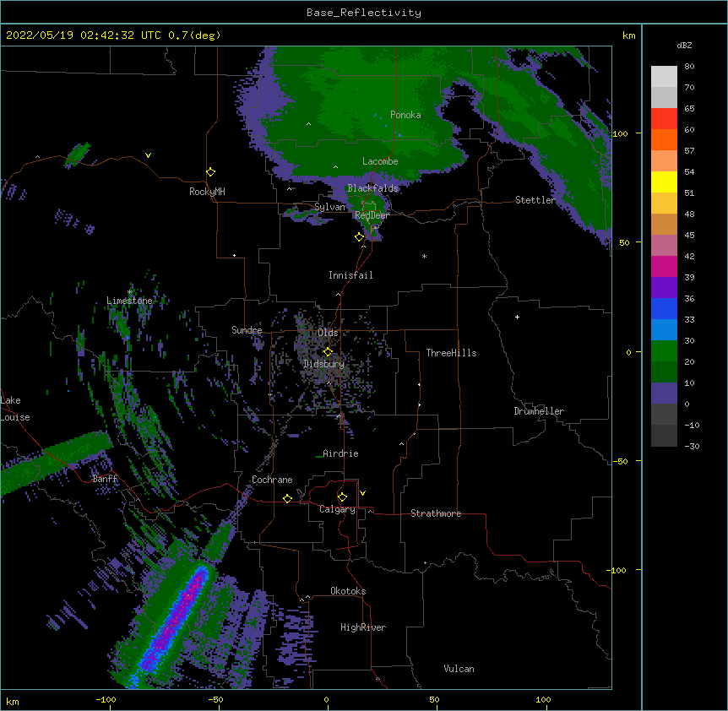Click the -50 tick label on the right axis
Viewport: 728px width, 711px height.
(620, 461)
